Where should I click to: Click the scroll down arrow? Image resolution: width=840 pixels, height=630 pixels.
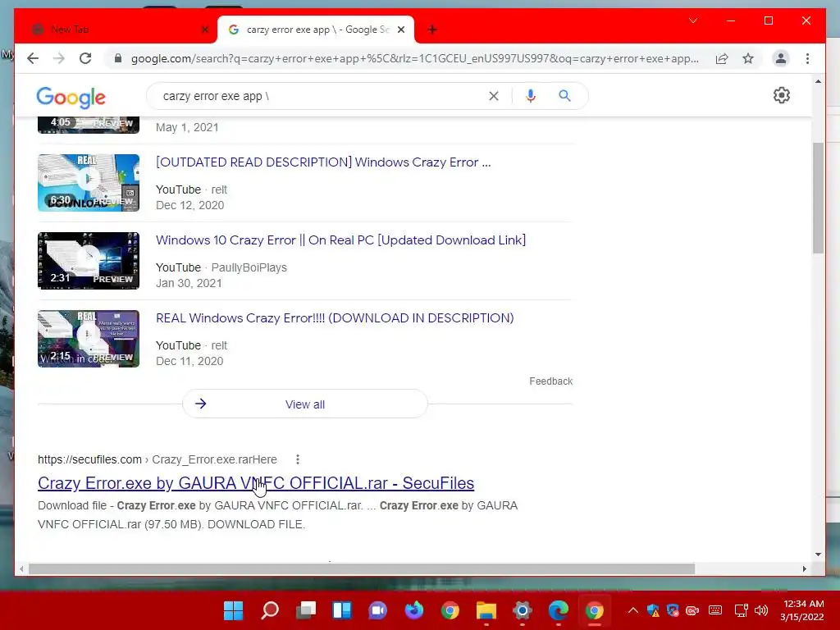[818, 555]
